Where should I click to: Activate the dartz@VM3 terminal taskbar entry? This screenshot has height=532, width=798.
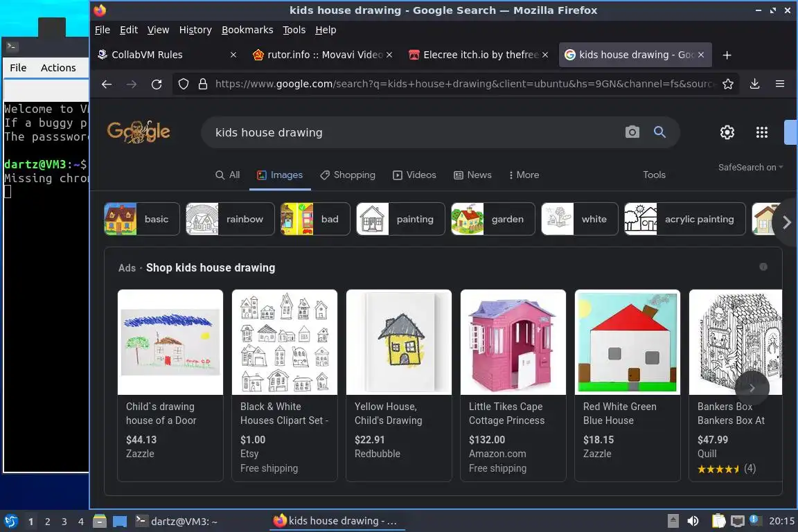[x=177, y=522]
